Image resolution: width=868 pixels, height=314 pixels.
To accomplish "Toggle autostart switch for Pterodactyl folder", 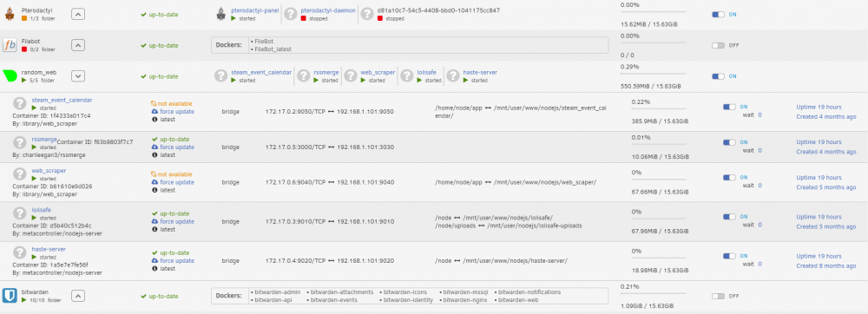I will click(x=718, y=15).
